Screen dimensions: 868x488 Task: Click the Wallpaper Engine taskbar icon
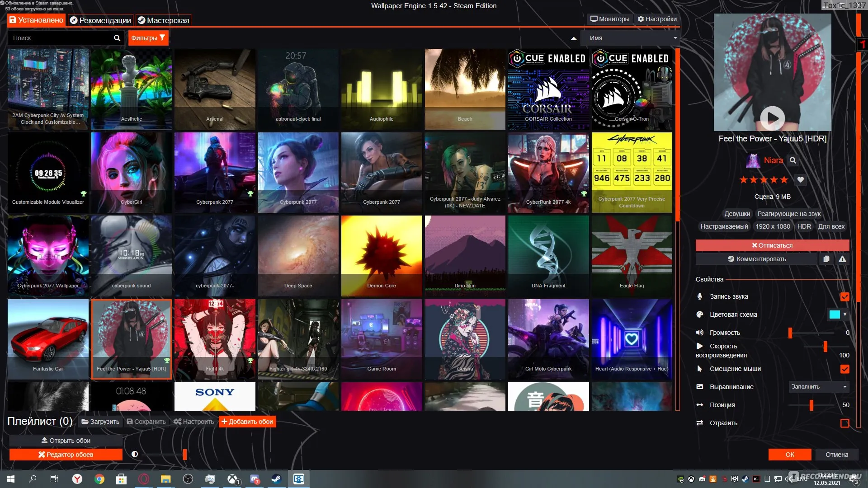pos(298,479)
